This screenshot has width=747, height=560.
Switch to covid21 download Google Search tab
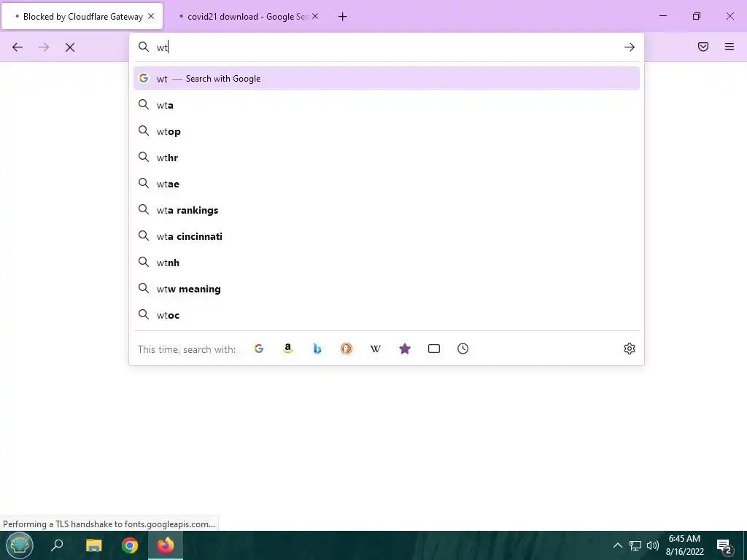[x=247, y=16]
